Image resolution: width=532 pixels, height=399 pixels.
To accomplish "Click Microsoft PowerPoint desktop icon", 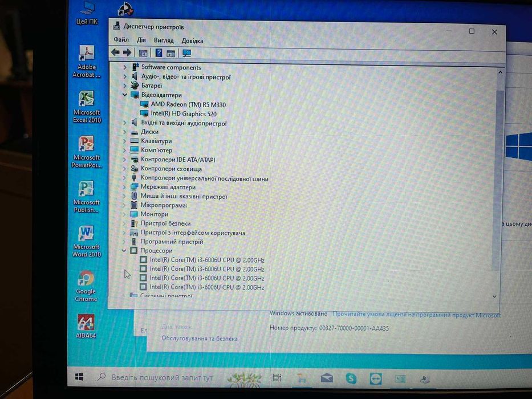I will (87, 152).
